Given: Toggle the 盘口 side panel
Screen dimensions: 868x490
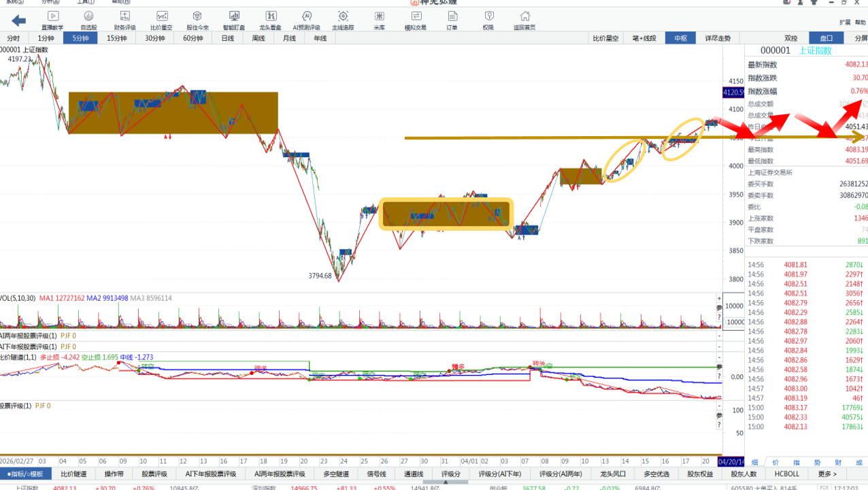Looking at the screenshot, I should click(826, 38).
